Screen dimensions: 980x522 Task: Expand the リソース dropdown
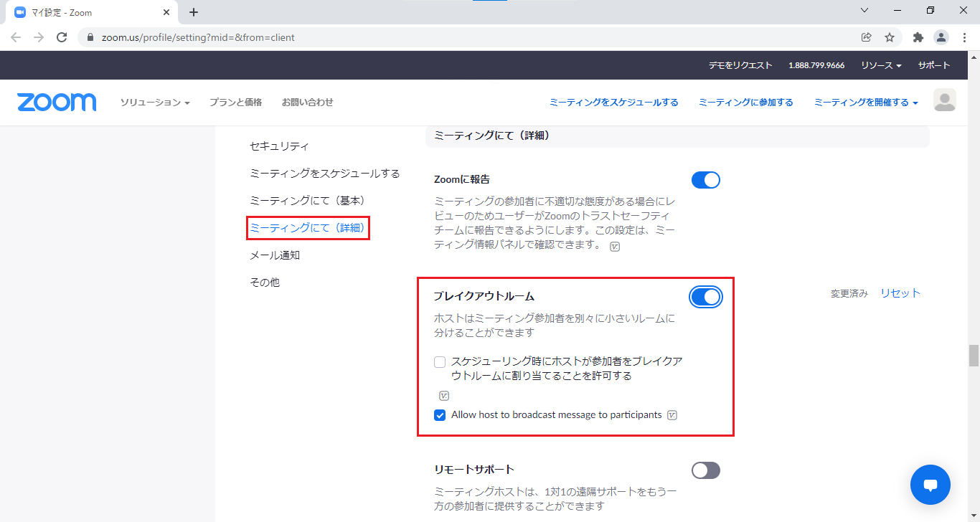point(881,65)
